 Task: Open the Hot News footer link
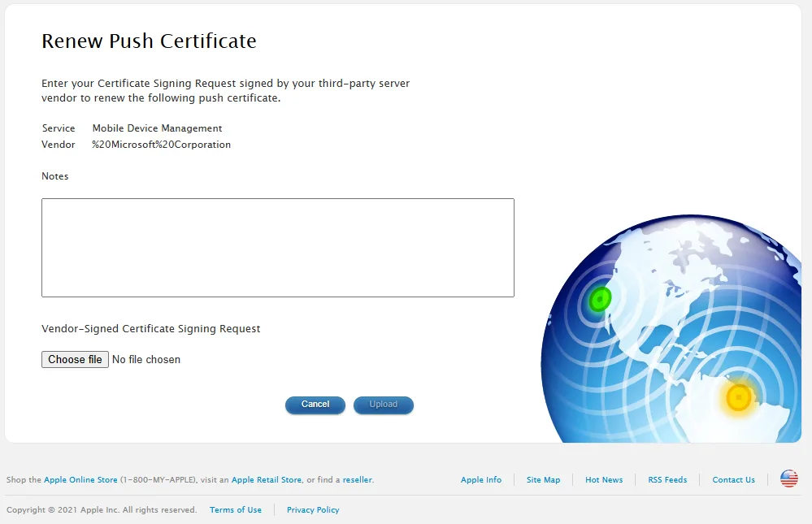[604, 480]
